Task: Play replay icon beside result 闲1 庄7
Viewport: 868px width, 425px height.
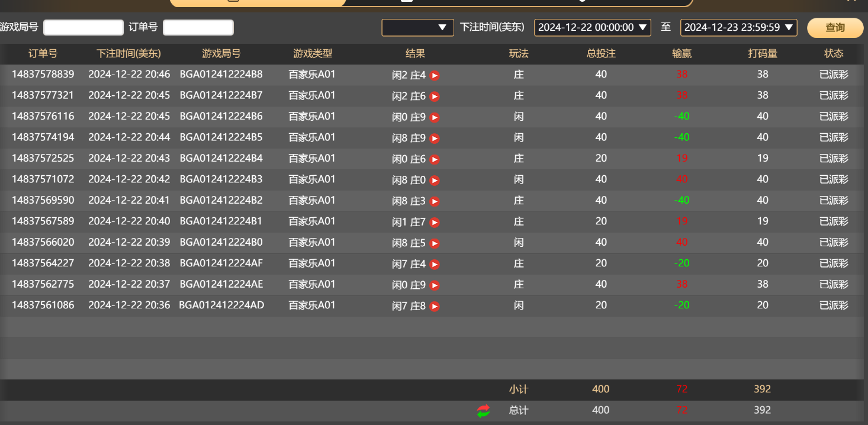Action: (x=436, y=222)
